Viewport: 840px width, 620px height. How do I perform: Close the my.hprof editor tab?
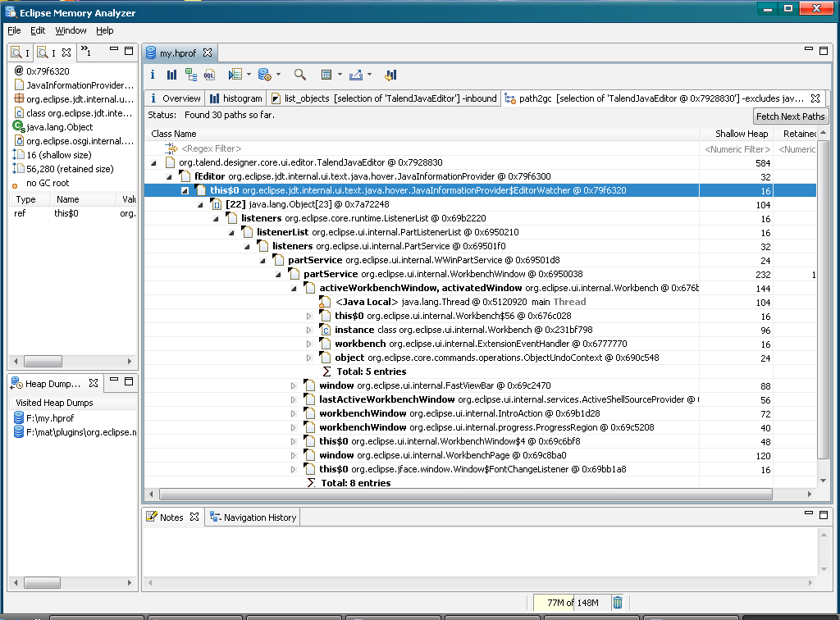point(208,52)
